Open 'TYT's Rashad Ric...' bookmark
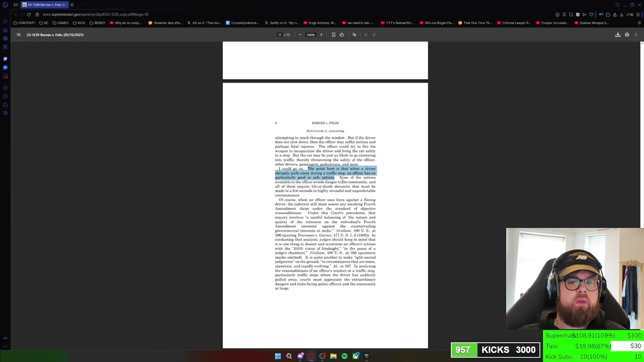644x362 pixels. click(397, 23)
